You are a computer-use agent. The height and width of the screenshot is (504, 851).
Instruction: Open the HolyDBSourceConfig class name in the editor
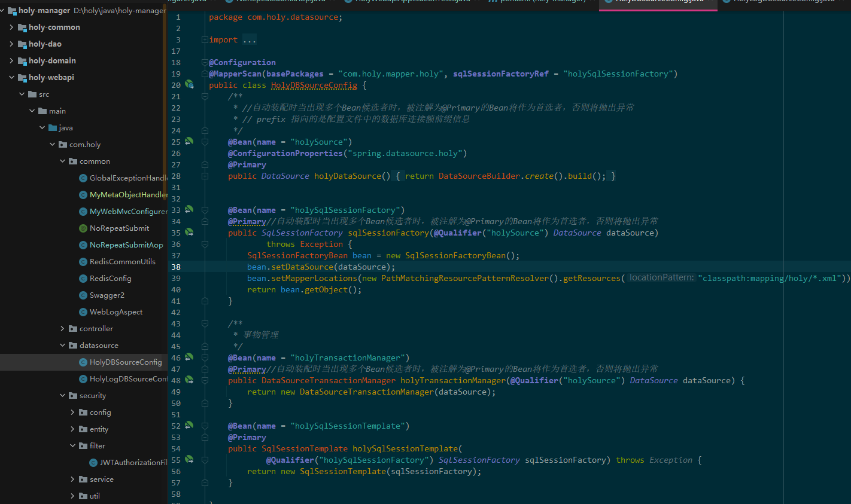point(314,85)
